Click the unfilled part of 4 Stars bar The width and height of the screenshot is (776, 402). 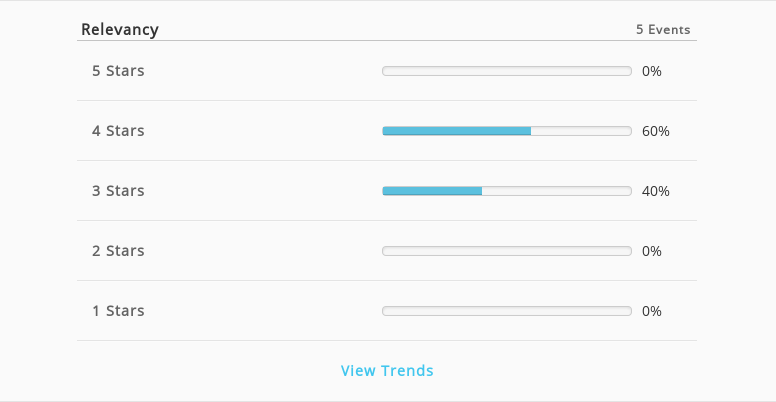582,131
